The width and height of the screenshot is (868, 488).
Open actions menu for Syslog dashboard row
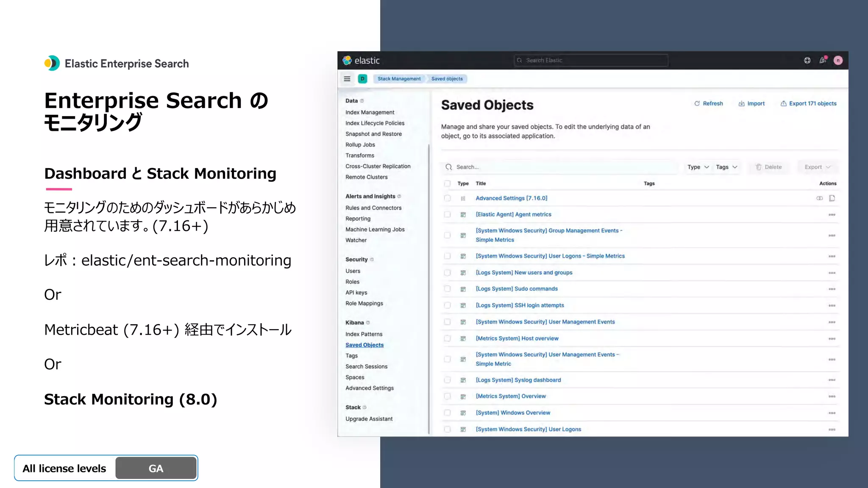pyautogui.click(x=832, y=380)
